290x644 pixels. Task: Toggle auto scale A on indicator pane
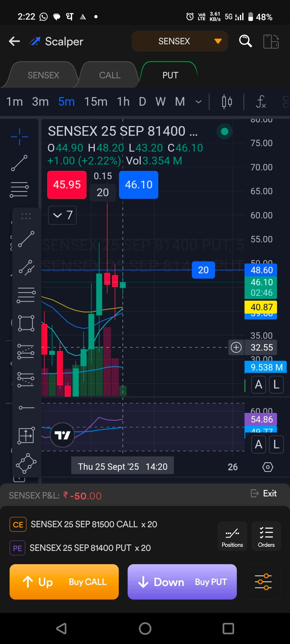pyautogui.click(x=258, y=444)
